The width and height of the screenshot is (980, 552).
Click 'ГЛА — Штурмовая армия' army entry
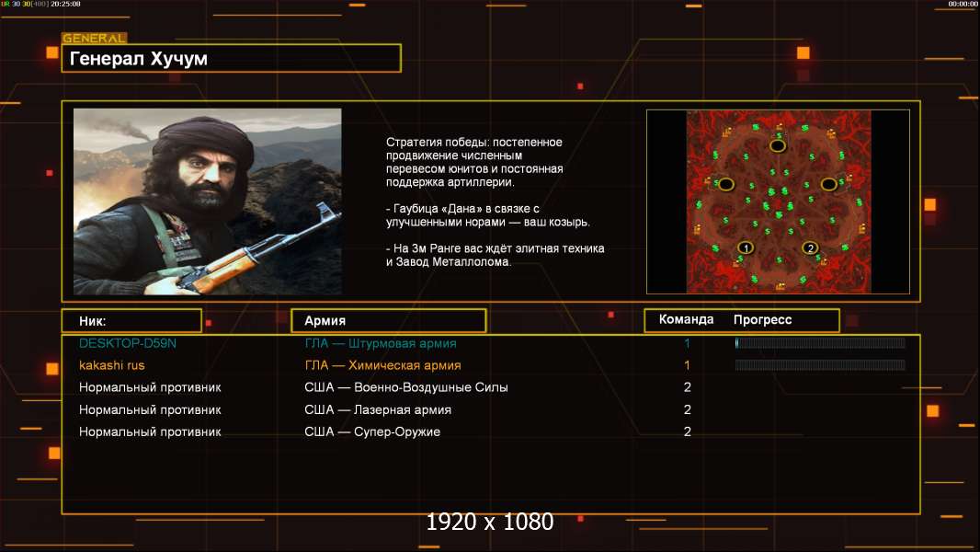[x=381, y=343]
